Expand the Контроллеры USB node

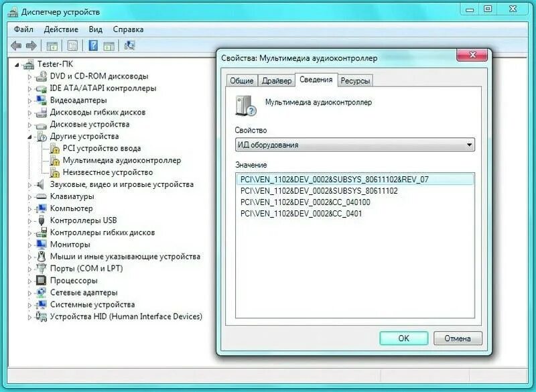pos(29,221)
